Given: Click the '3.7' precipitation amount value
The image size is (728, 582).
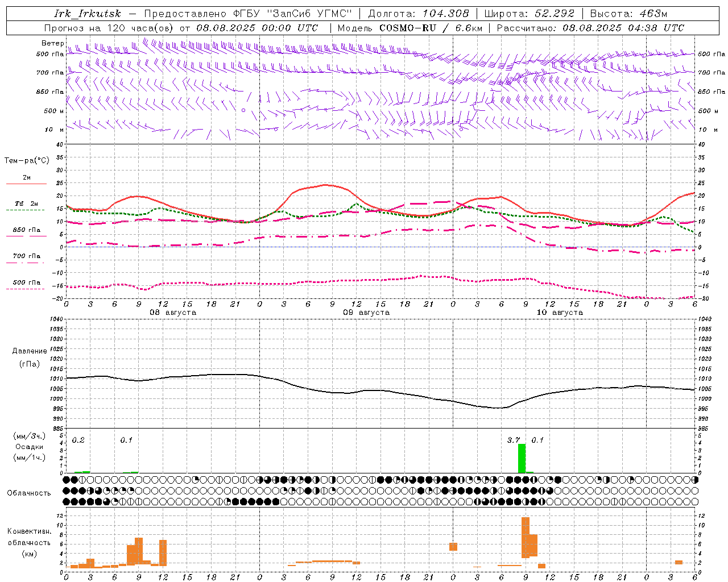Looking at the screenshot, I should pyautogui.click(x=514, y=440).
